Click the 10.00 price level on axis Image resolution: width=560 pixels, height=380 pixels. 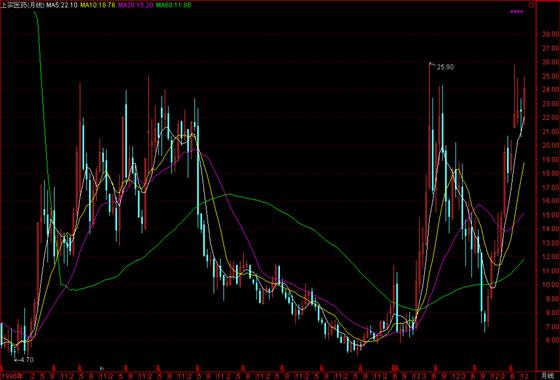[551, 285]
